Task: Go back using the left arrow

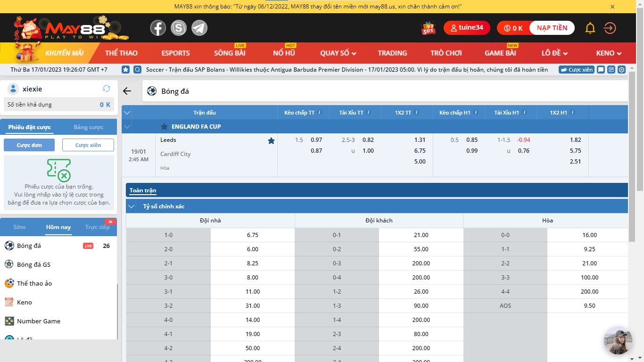Action: tap(127, 91)
